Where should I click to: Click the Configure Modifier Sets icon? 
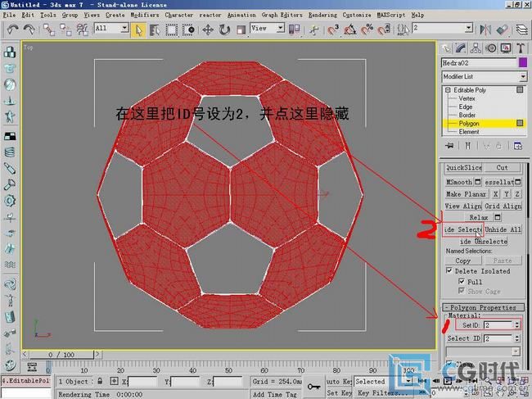518,146
